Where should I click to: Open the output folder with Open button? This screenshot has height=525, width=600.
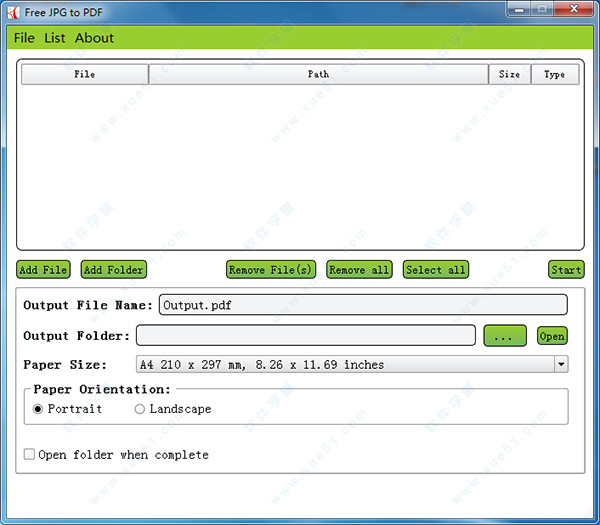[x=552, y=336]
